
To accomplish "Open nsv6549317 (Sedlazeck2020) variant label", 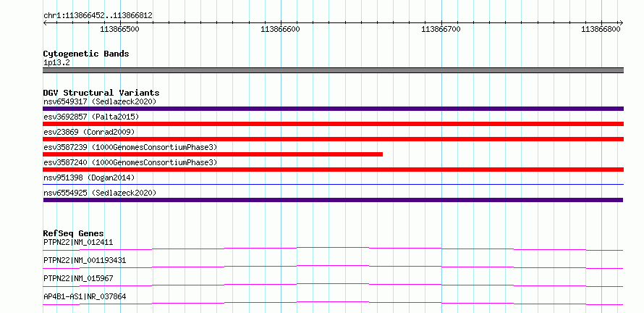I will (100, 101).
